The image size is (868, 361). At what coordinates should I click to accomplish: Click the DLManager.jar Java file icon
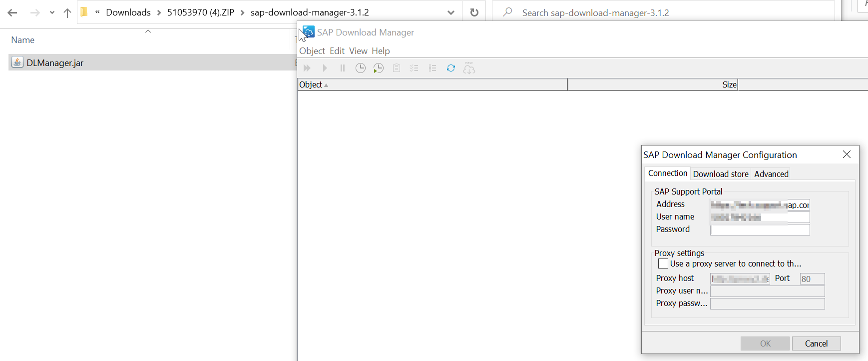coord(17,62)
